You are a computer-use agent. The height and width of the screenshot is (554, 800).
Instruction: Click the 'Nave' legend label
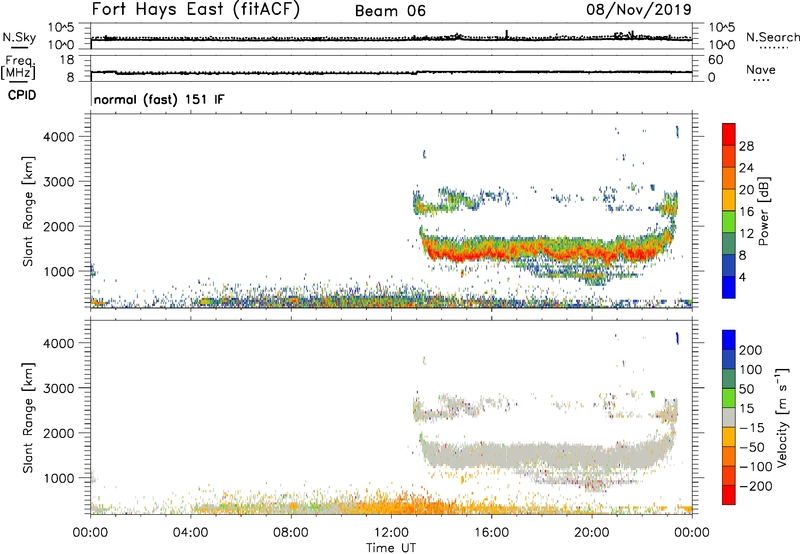(x=761, y=69)
